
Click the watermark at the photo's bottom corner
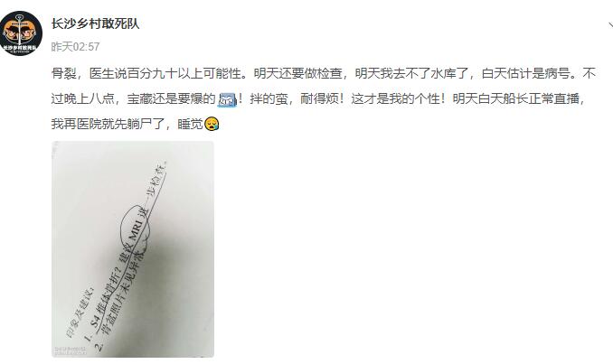click(x=71, y=350)
